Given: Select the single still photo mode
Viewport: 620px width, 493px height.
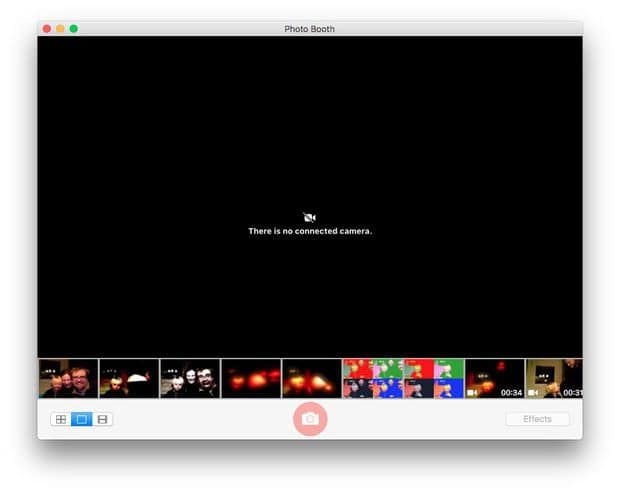Looking at the screenshot, I should (81, 419).
